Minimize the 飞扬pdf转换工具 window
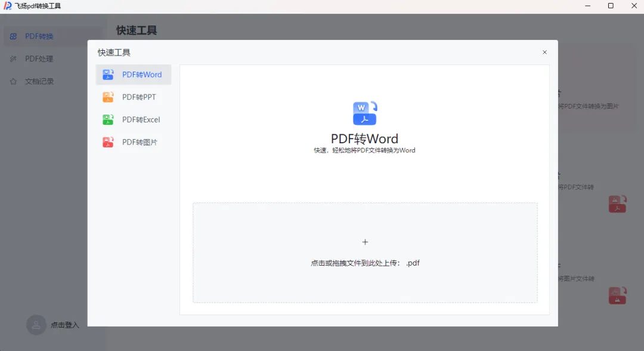The image size is (644, 351). (588, 6)
